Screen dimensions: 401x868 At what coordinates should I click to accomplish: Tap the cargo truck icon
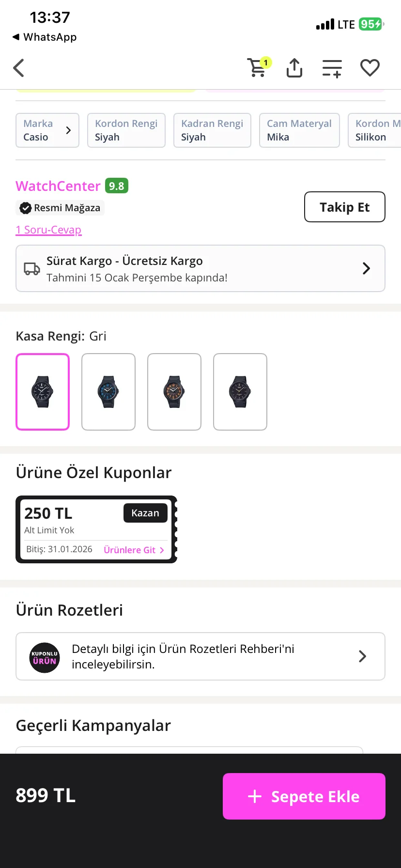tap(32, 269)
